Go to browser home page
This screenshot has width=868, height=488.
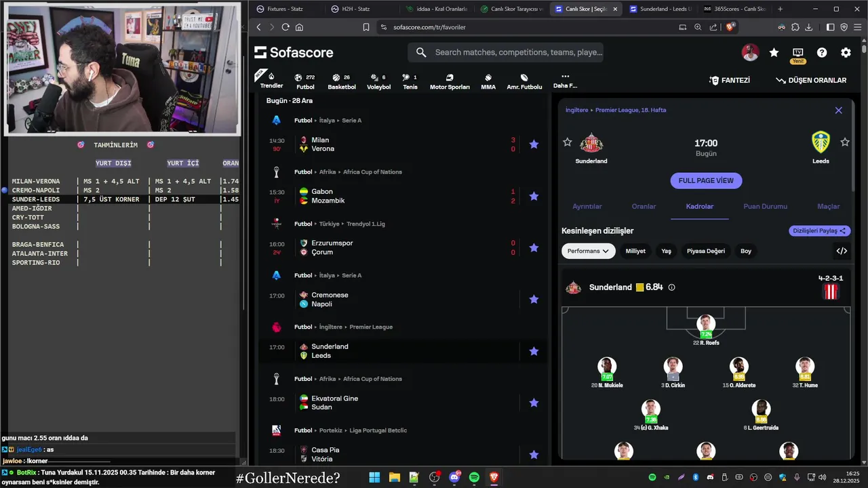(x=299, y=27)
